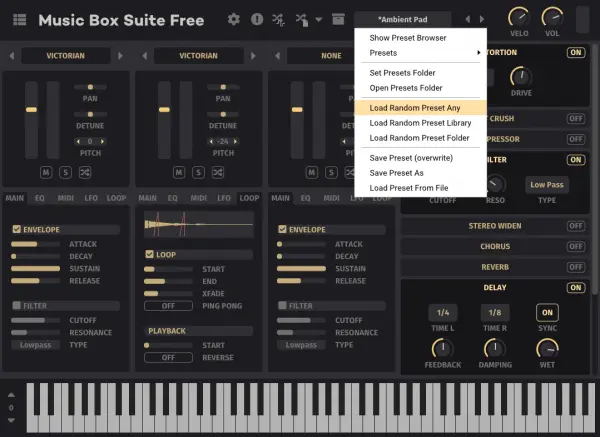Open layer 1 VICTORIAN instrument selector
The height and width of the screenshot is (437, 600).
66,56
